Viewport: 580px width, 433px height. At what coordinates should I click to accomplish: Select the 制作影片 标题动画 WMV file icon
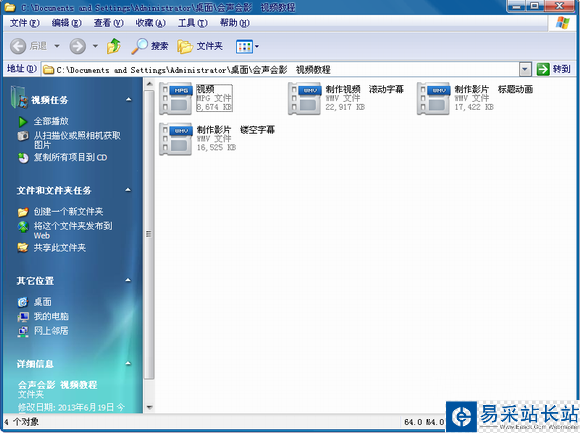point(434,98)
